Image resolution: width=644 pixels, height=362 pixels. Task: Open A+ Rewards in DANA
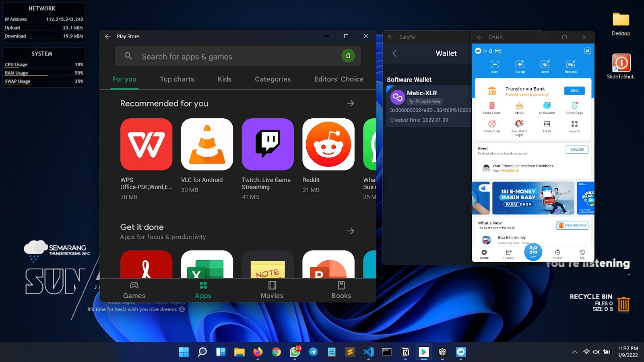(547, 108)
